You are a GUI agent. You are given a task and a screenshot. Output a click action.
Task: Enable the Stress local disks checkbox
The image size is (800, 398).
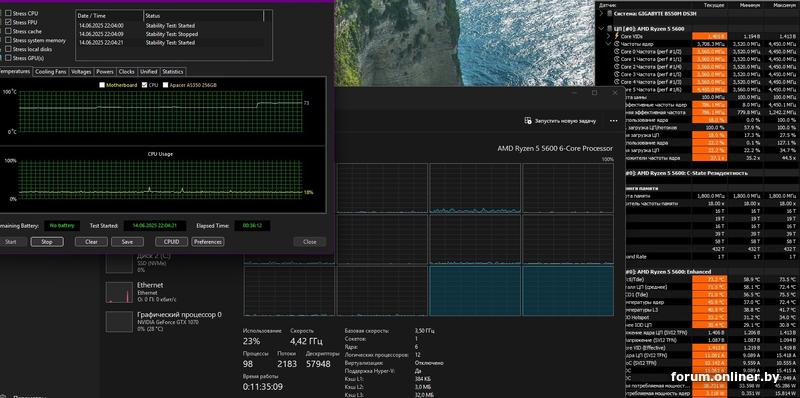pyautogui.click(x=8, y=49)
